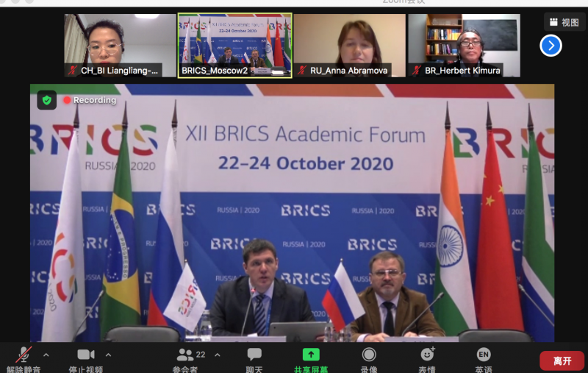Click muted mic icon on RU_Anna Abramova
This screenshot has height=373, width=588.
click(x=302, y=70)
